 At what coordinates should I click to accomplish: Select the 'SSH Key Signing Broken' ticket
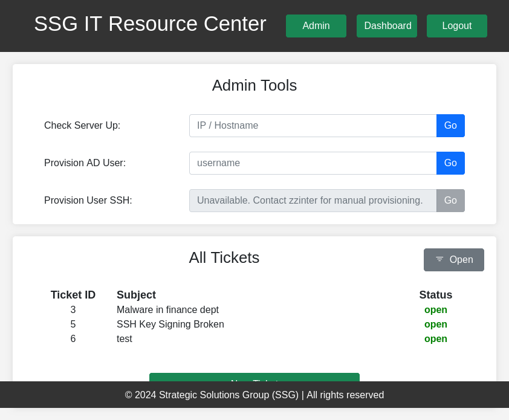[170, 325]
